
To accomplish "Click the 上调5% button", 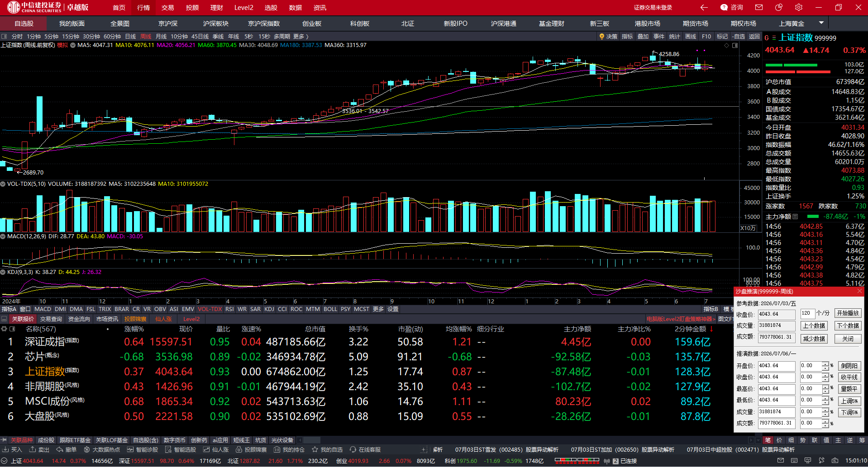I will pos(849,401).
